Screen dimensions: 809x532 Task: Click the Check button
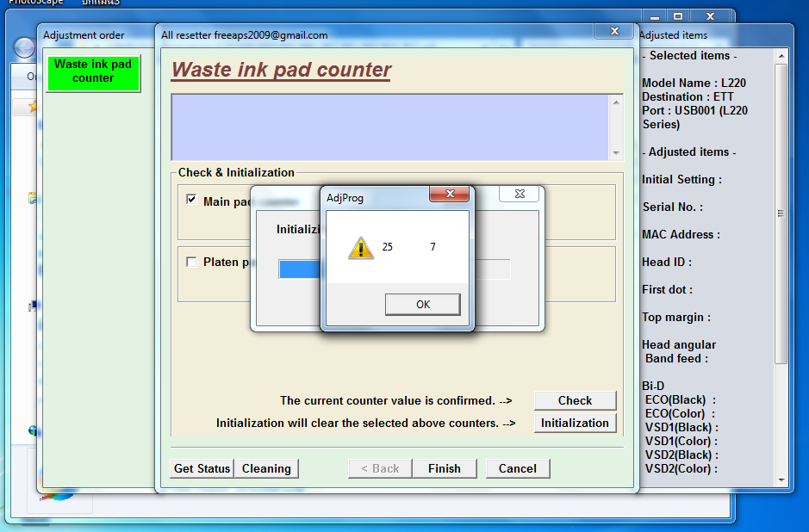(575, 400)
